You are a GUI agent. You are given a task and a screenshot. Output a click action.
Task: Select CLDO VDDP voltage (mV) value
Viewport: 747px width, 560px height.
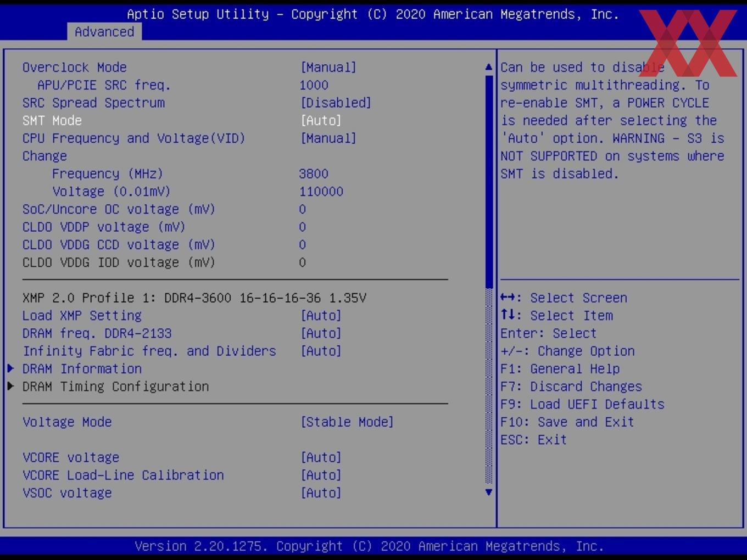[x=303, y=227]
